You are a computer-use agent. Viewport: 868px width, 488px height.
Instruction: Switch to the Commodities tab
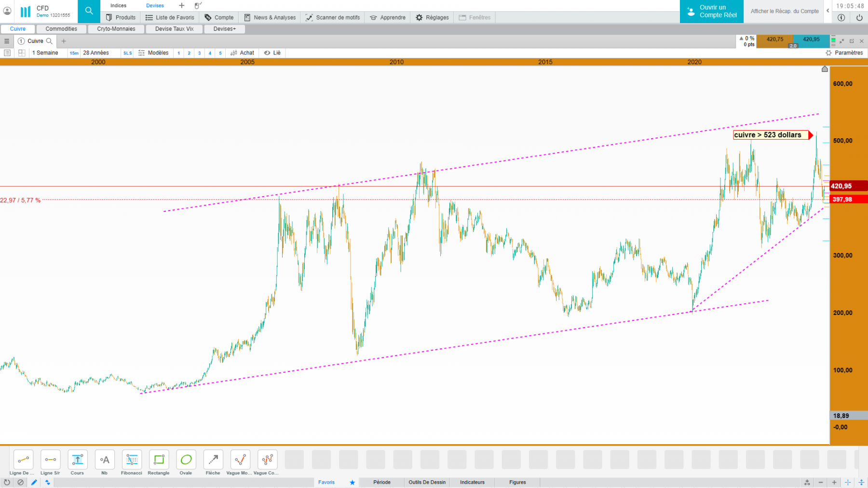coord(61,29)
